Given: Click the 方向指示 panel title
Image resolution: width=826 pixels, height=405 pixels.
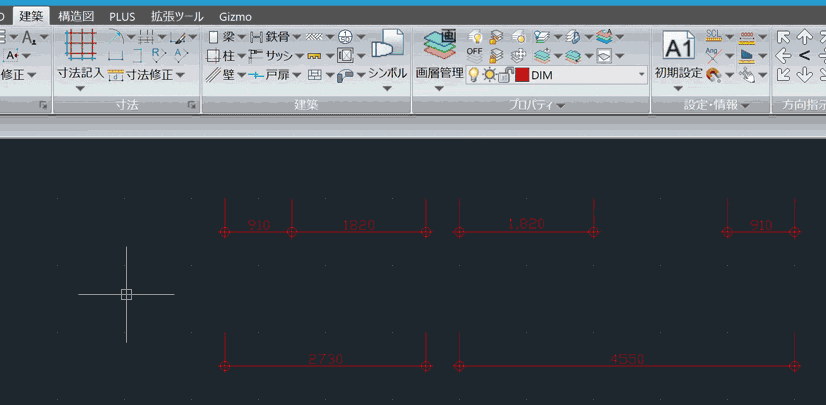Looking at the screenshot, I should tap(804, 106).
